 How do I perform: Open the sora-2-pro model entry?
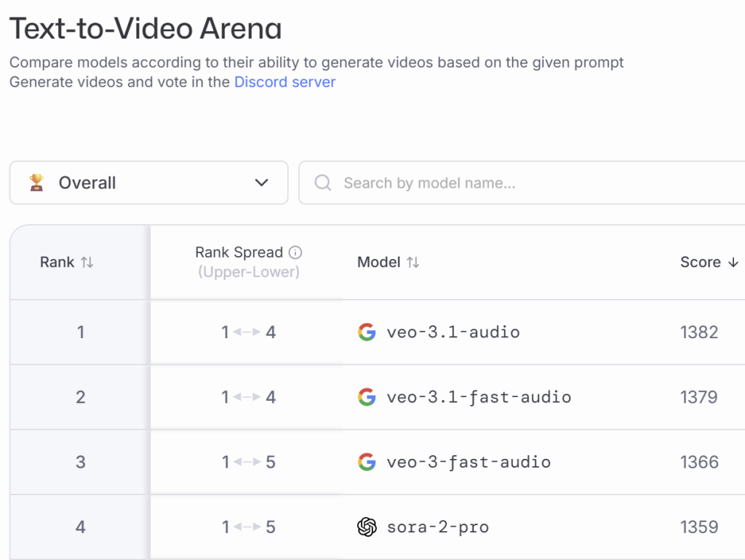coord(437,527)
